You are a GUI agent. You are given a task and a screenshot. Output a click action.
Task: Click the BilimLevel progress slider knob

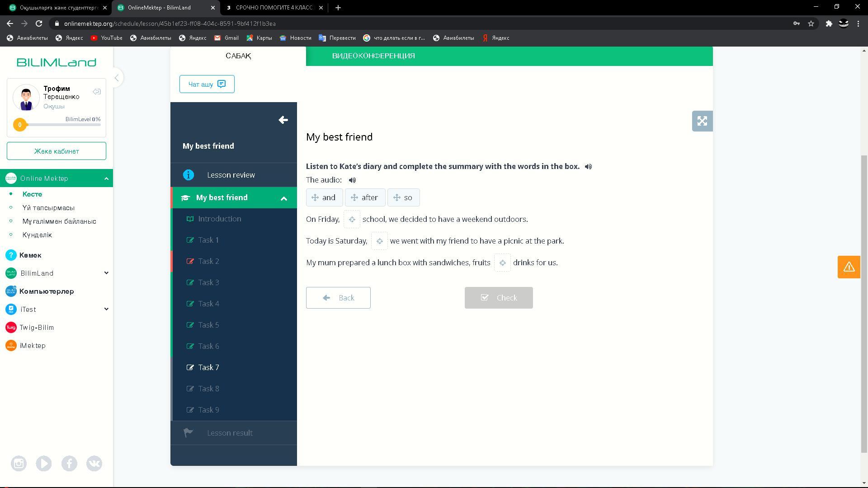coord(20,125)
